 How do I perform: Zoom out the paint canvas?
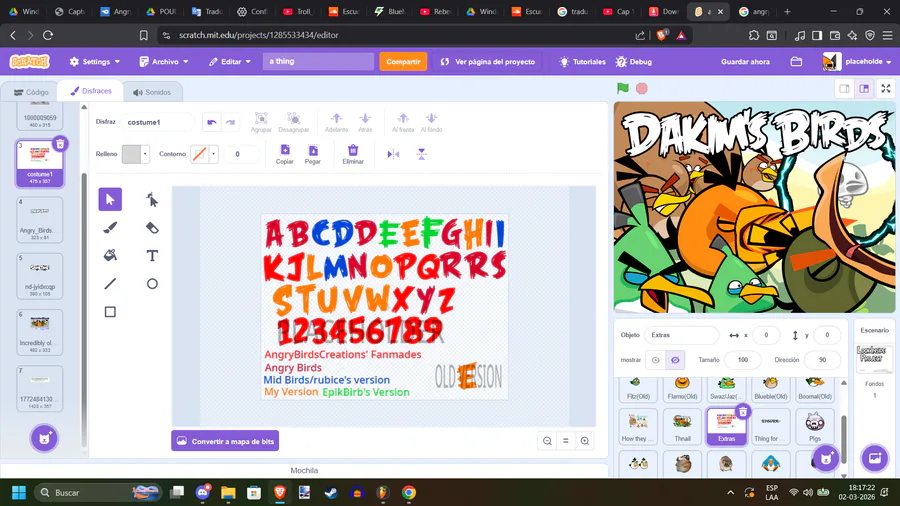(x=547, y=441)
